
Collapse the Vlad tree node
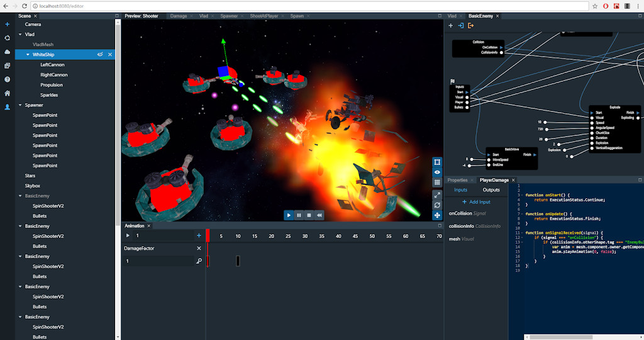[21, 35]
